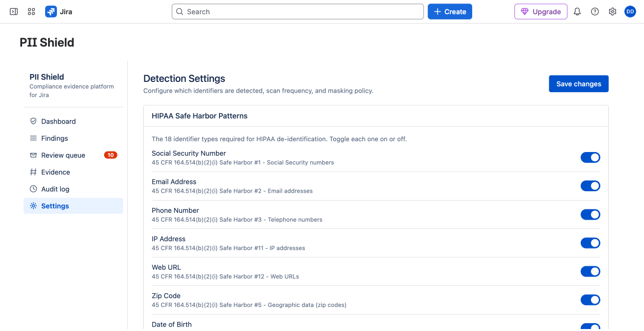Open the app switcher grid icon
The image size is (644, 331).
pos(31,12)
